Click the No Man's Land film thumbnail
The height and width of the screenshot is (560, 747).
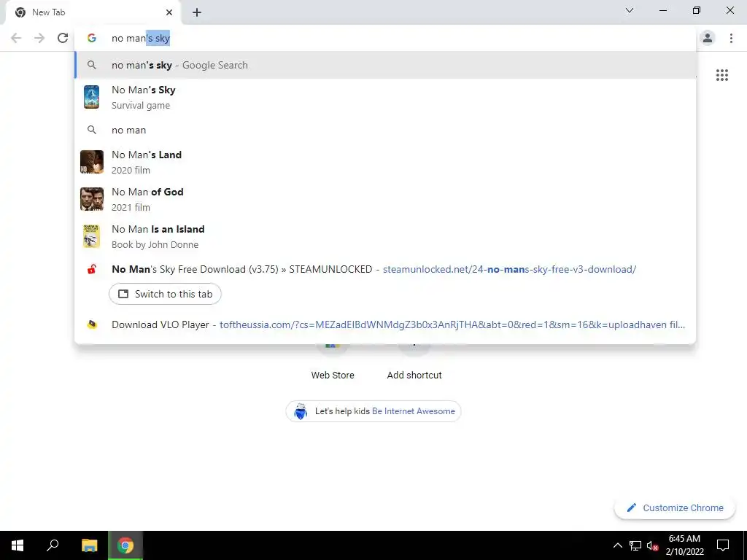[x=91, y=162]
